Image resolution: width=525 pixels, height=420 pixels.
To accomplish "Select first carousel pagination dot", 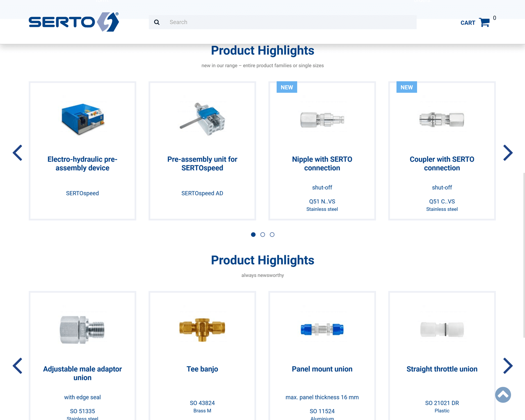I will [253, 235].
